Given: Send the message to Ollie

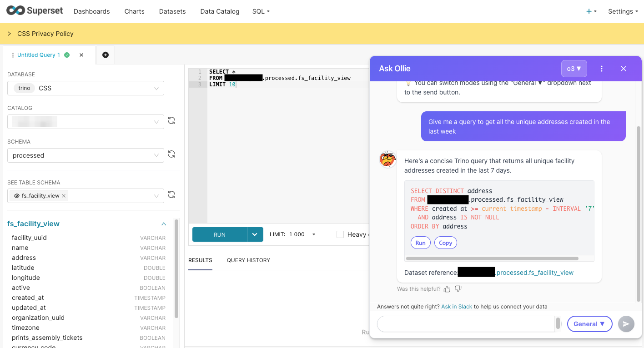Looking at the screenshot, I should coord(626,324).
